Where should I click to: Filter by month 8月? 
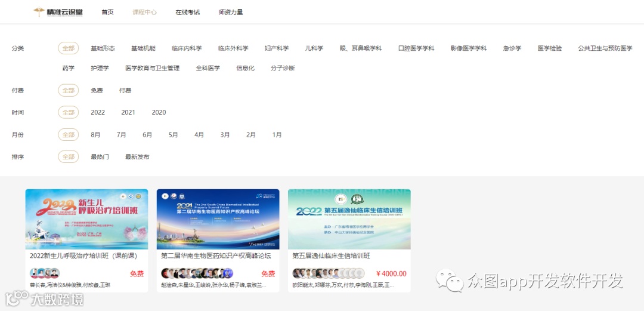[x=95, y=134]
